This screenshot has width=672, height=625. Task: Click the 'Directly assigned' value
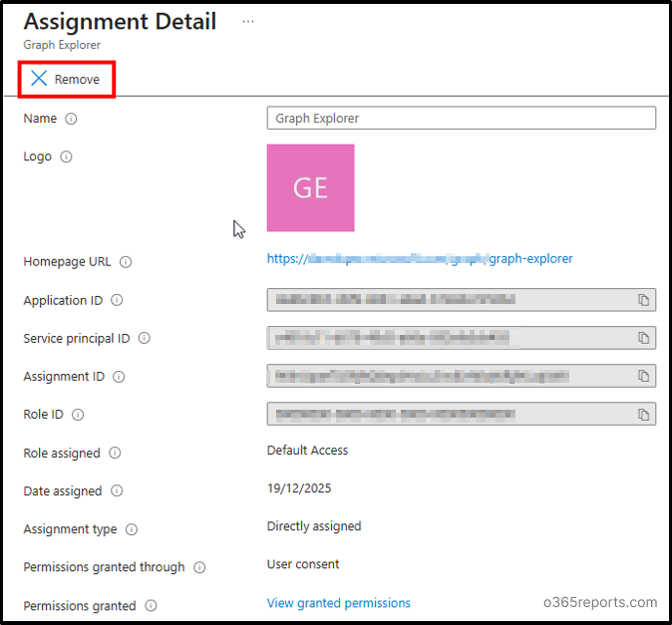click(x=314, y=526)
